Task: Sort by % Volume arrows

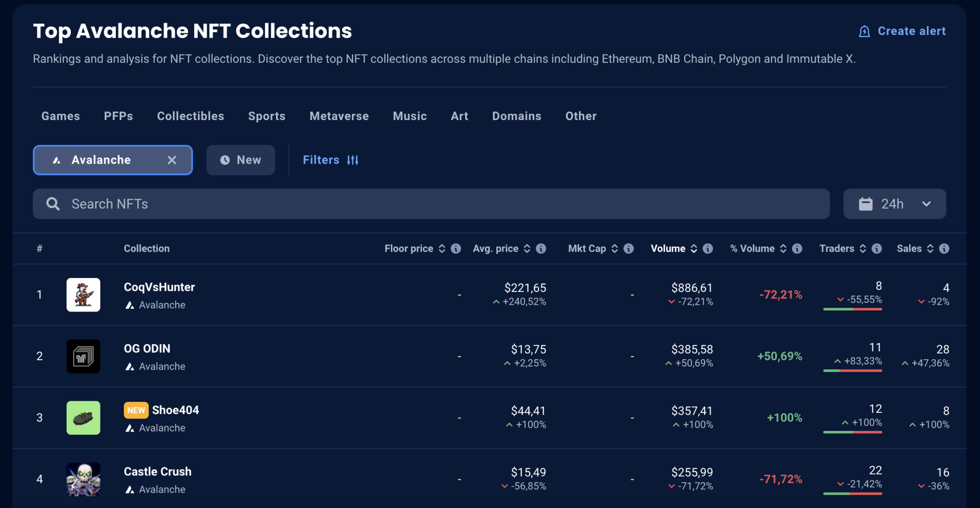Action: (x=783, y=248)
